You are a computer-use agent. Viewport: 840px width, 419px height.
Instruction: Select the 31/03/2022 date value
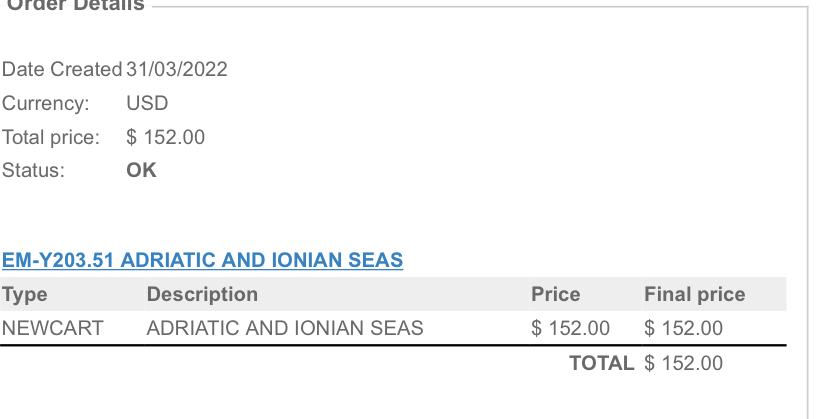point(177,70)
